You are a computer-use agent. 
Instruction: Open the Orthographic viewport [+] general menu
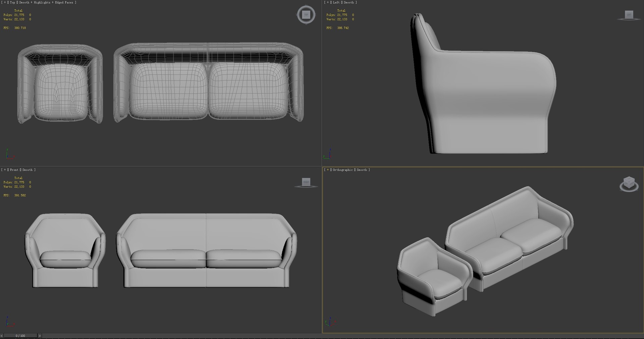(328, 170)
